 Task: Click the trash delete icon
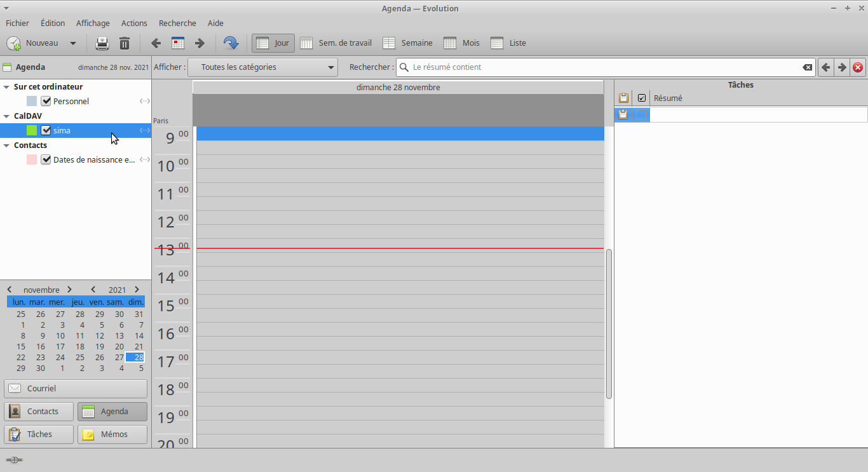pos(125,43)
